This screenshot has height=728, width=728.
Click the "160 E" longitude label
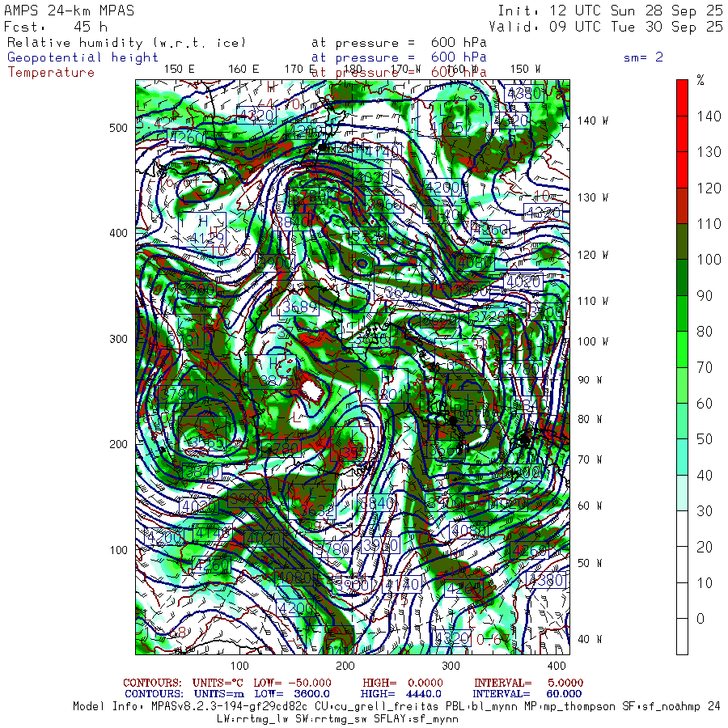coord(243,70)
